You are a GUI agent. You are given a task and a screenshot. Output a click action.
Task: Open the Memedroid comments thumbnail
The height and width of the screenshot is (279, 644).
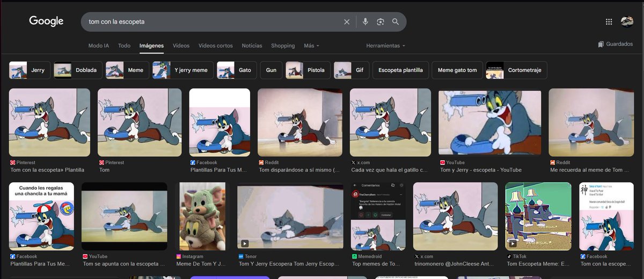378,216
